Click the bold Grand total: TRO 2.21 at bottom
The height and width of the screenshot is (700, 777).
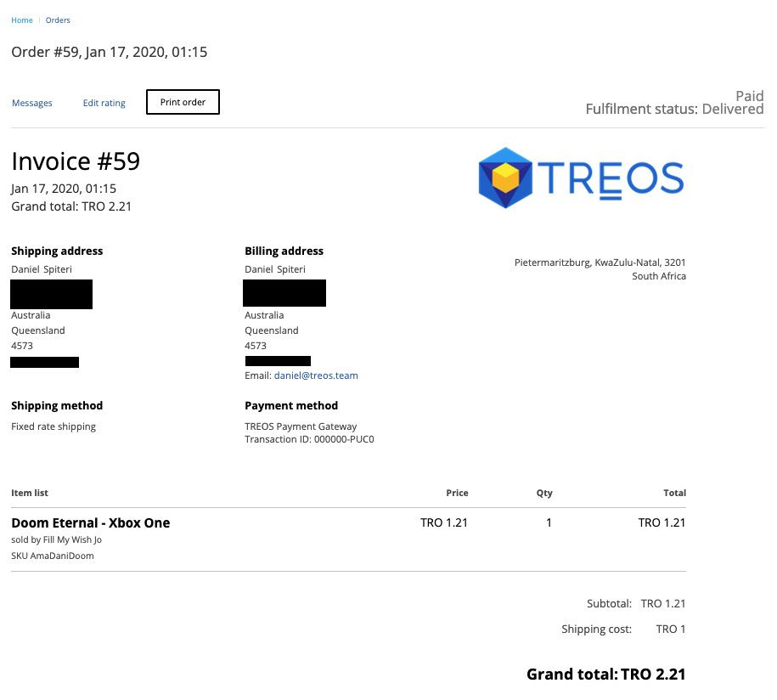pyautogui.click(x=606, y=675)
